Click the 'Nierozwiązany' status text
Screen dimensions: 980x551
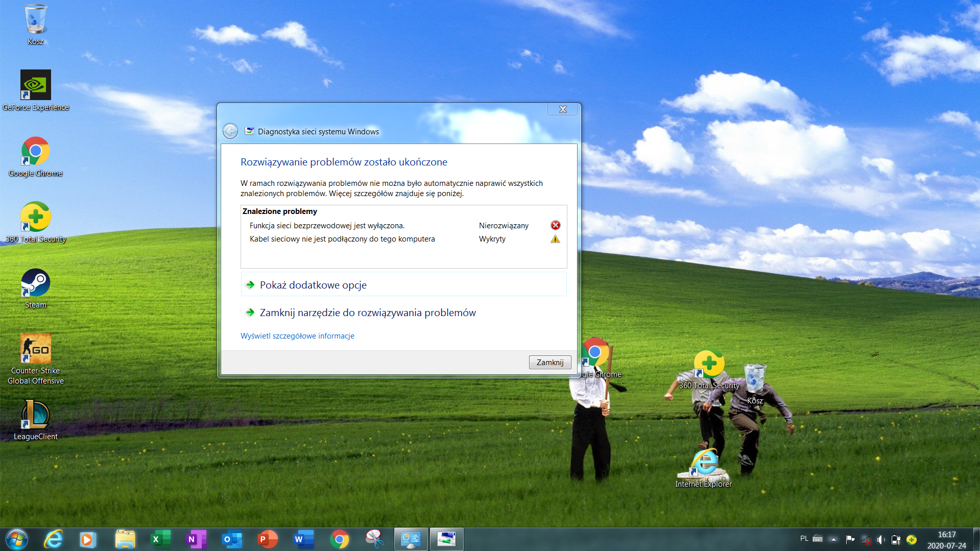[504, 225]
